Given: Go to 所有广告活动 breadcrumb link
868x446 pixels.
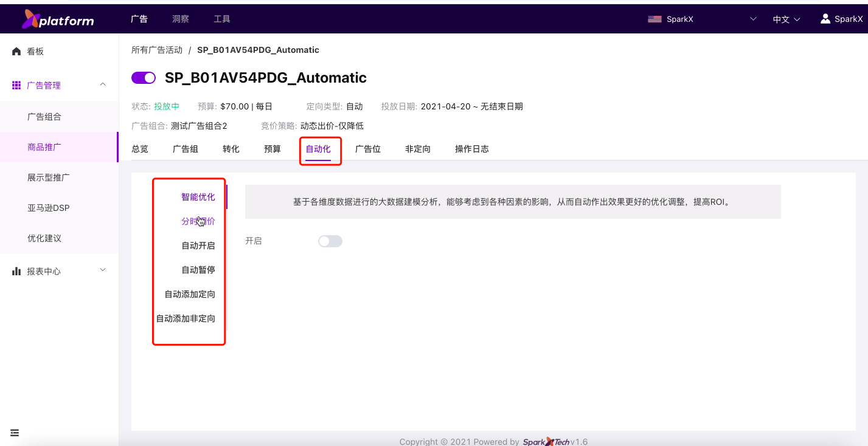Looking at the screenshot, I should 157,50.
